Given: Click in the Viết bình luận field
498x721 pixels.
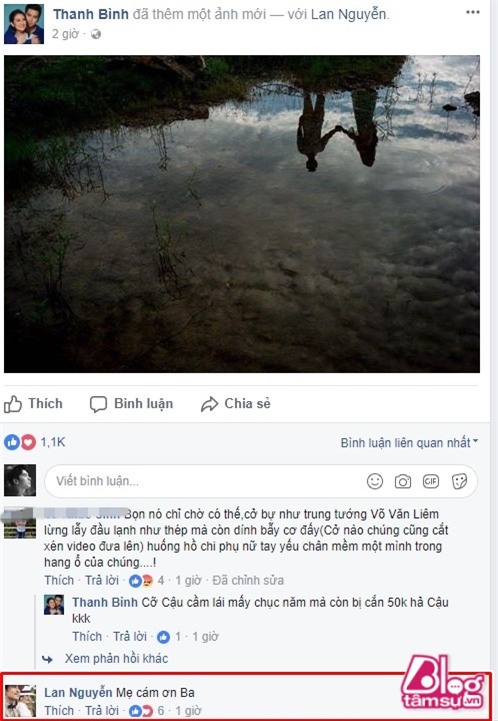Looking at the screenshot, I should [202, 481].
